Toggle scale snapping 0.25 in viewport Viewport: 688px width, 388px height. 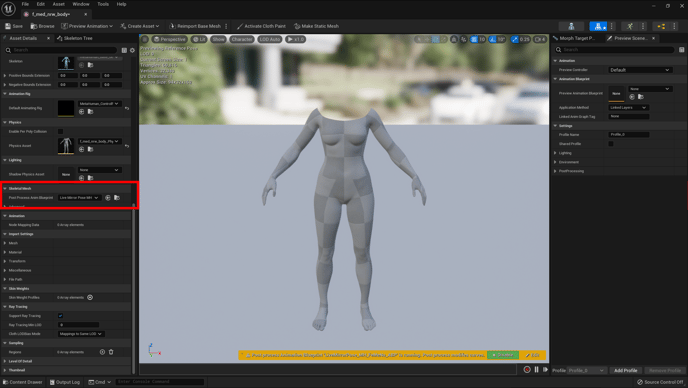coord(515,40)
